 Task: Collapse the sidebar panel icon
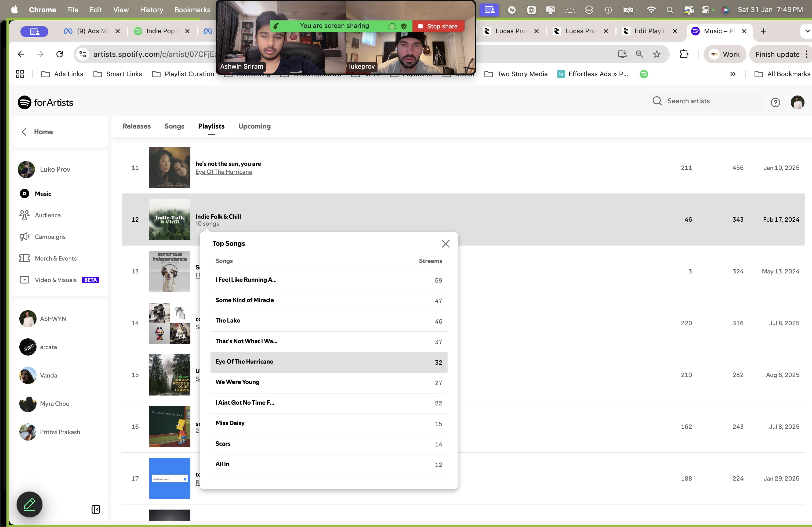pos(96,509)
